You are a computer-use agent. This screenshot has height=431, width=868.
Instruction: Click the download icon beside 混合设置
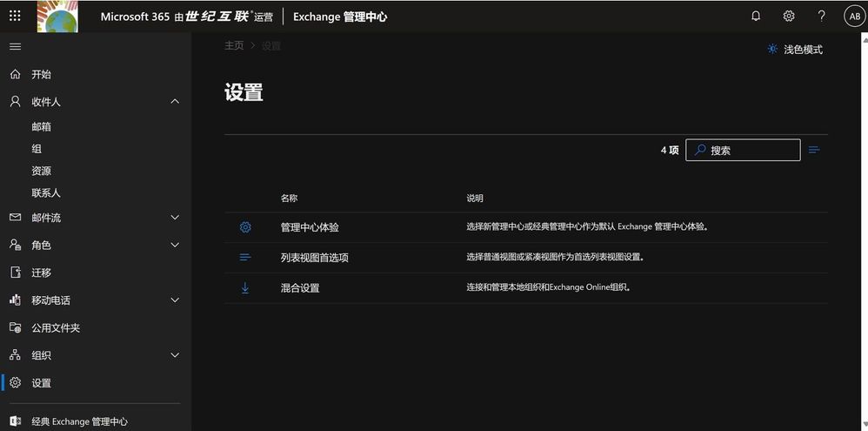[x=245, y=287]
